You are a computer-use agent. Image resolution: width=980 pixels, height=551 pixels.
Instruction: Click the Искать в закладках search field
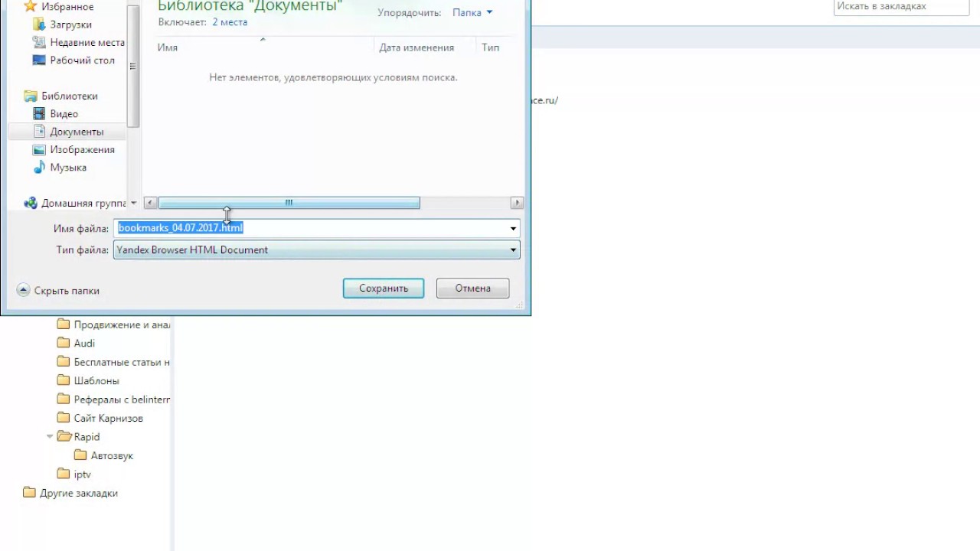[902, 7]
